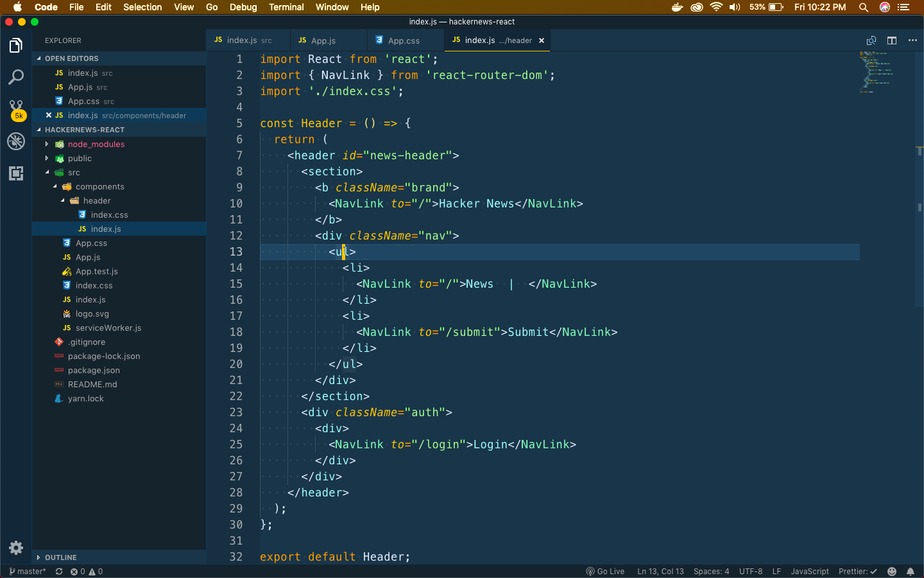Open notifications bell in status bar
924x578 pixels.
(911, 572)
